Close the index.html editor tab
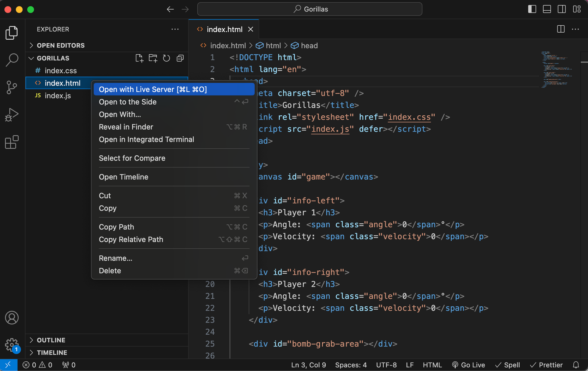Viewport: 588px width, 371px height. click(251, 29)
